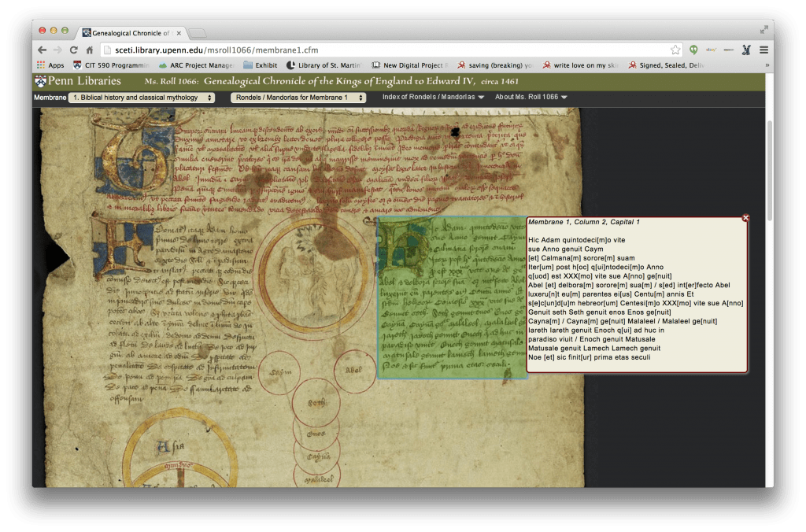Click the eBay extension icon
This screenshot has height=532, width=806.
[712, 50]
